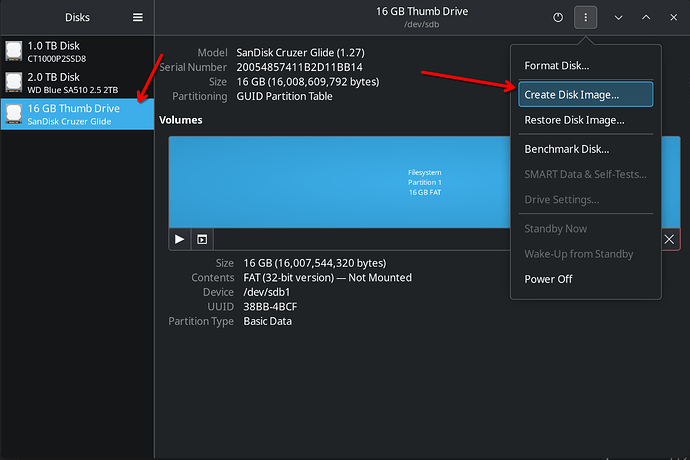The image size is (690, 460).
Task: Click the power off drive icon in header
Action: click(558, 17)
